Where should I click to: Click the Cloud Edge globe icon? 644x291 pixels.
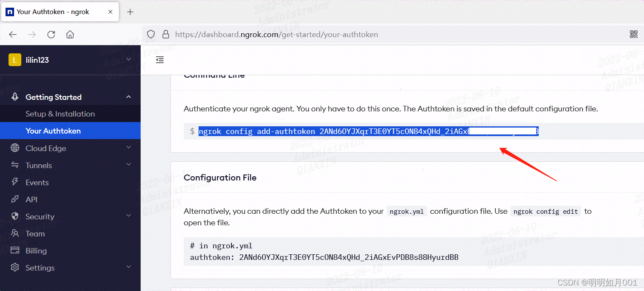15,148
